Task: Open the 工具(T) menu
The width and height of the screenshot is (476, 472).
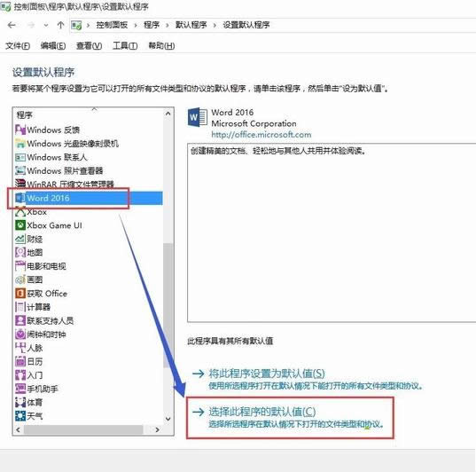Action: (125, 46)
